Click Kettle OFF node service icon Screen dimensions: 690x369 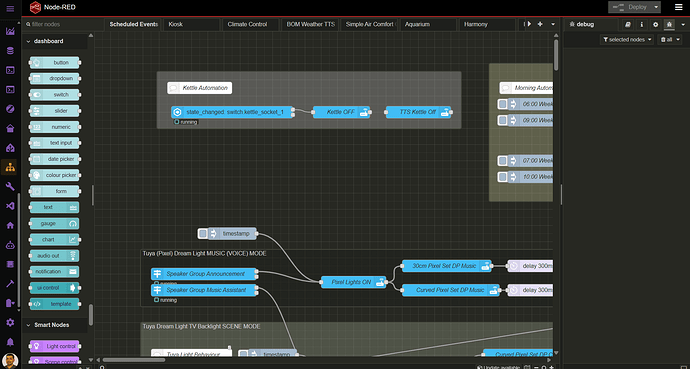364,112
